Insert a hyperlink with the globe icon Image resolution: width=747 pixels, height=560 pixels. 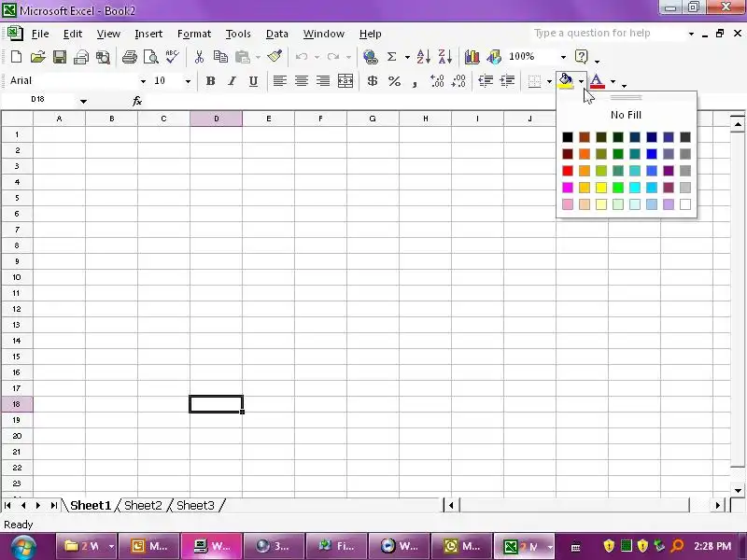point(370,57)
